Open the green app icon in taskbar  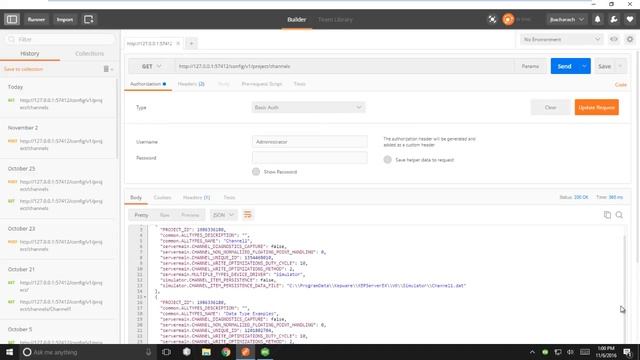(x=265, y=352)
